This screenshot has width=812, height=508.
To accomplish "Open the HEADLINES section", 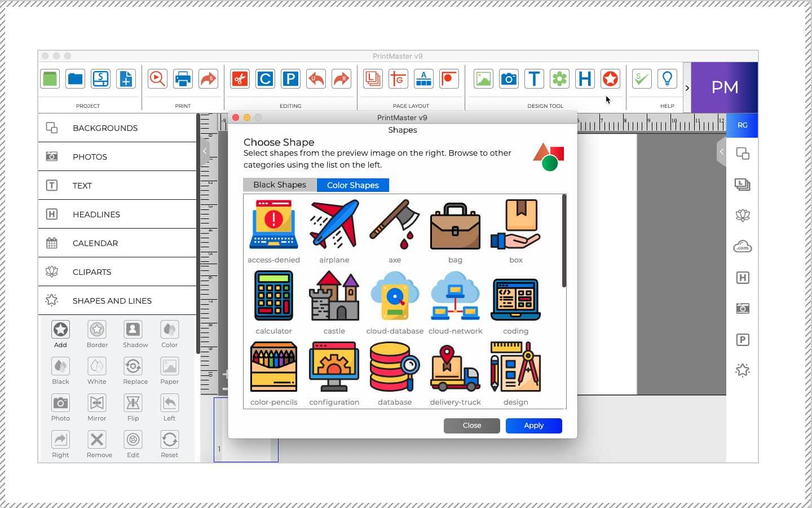I will [117, 214].
